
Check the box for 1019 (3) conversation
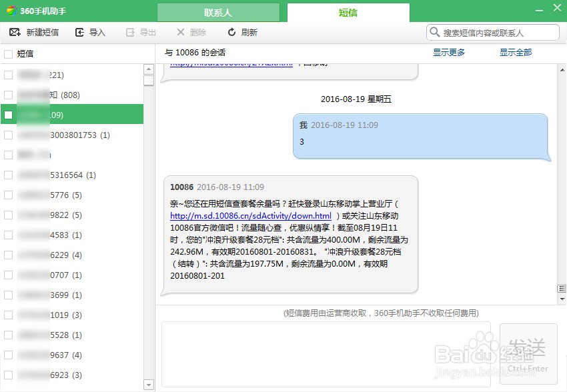[x=8, y=315]
